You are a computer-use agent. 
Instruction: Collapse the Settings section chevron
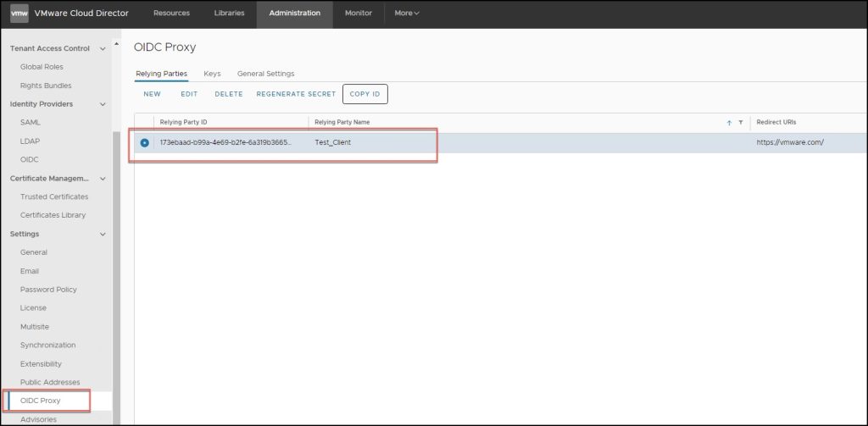coord(103,234)
